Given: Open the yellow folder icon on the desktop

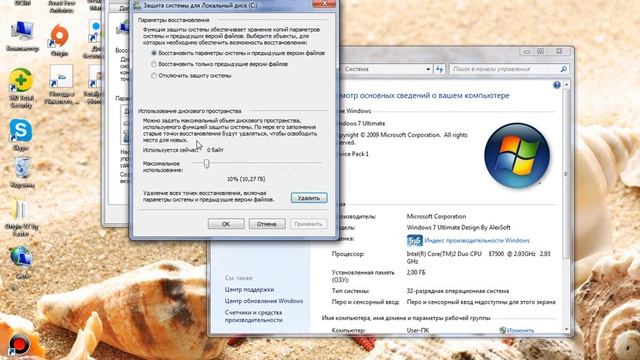Looking at the screenshot, I should click(20, 210).
